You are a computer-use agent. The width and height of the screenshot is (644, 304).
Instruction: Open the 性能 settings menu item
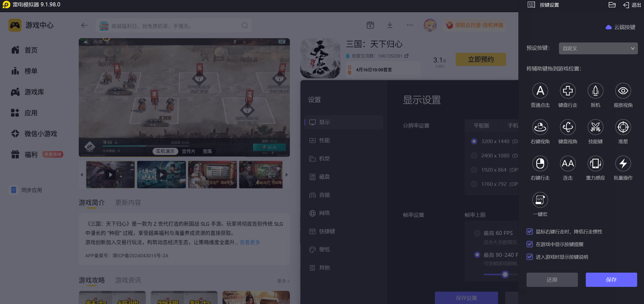(x=324, y=140)
